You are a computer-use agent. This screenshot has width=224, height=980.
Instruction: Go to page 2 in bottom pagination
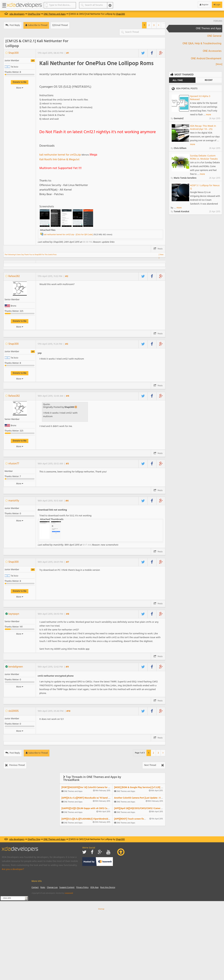[x=153, y=753]
